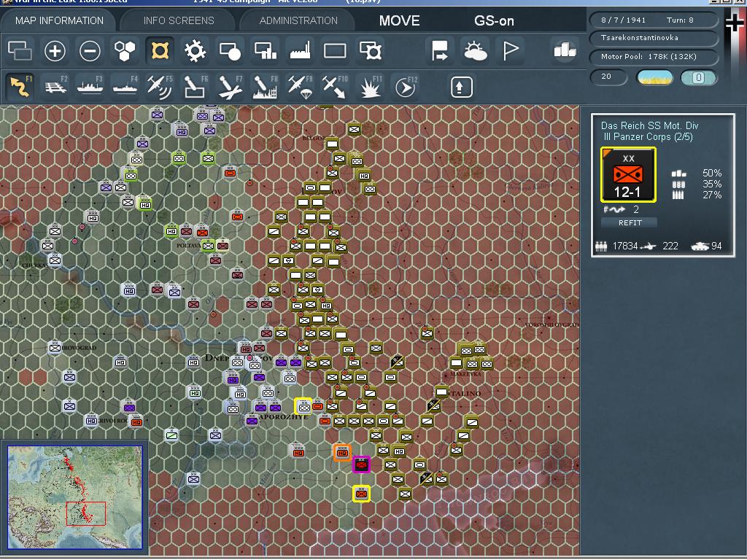
Task: Click the Tsarekonstantinovka location field
Action: pyautogui.click(x=654, y=38)
